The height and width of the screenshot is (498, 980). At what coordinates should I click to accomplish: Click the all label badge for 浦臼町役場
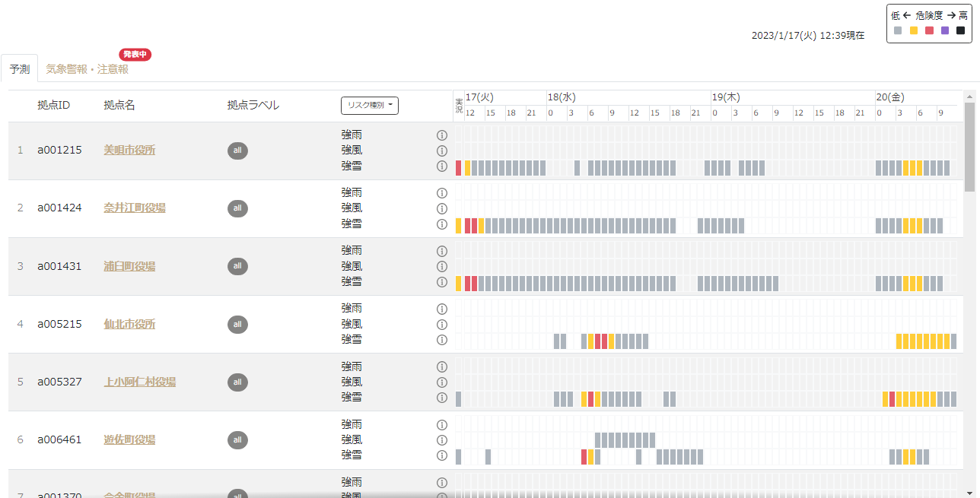237,266
